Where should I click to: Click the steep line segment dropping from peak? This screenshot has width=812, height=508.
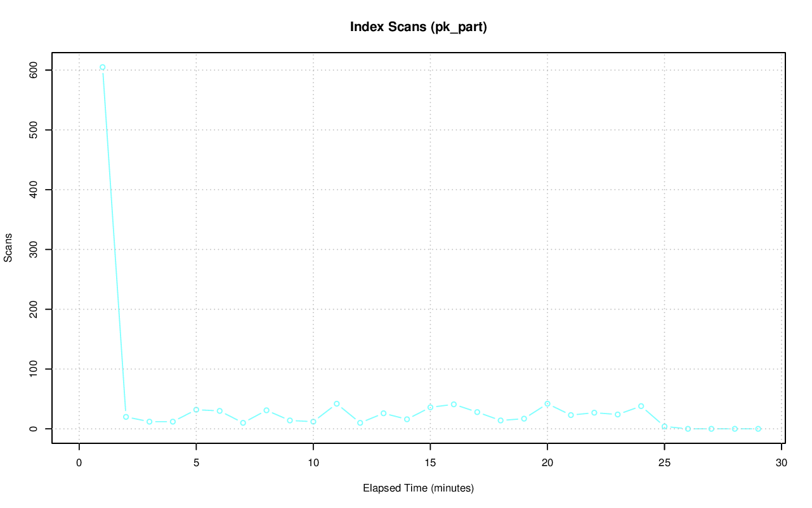coord(114,241)
